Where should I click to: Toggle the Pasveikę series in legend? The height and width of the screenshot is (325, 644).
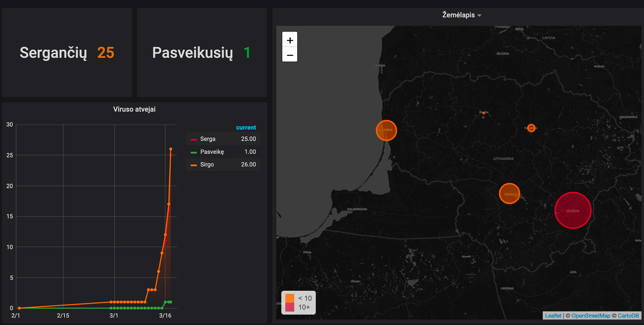coord(212,152)
